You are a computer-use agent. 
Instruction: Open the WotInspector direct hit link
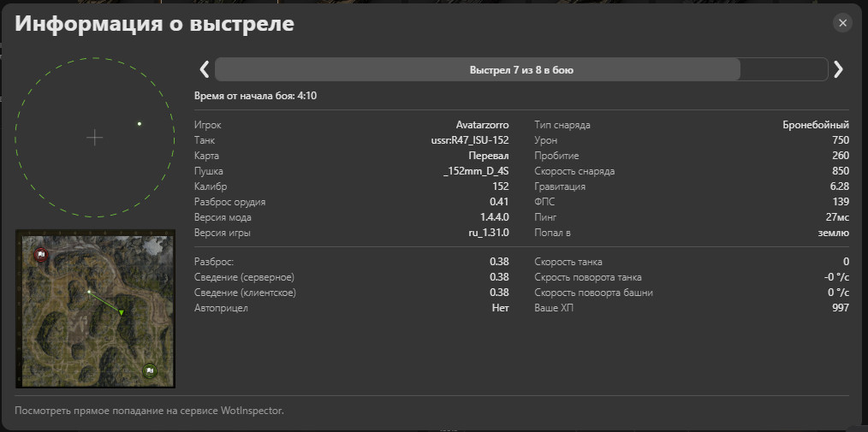(149, 411)
